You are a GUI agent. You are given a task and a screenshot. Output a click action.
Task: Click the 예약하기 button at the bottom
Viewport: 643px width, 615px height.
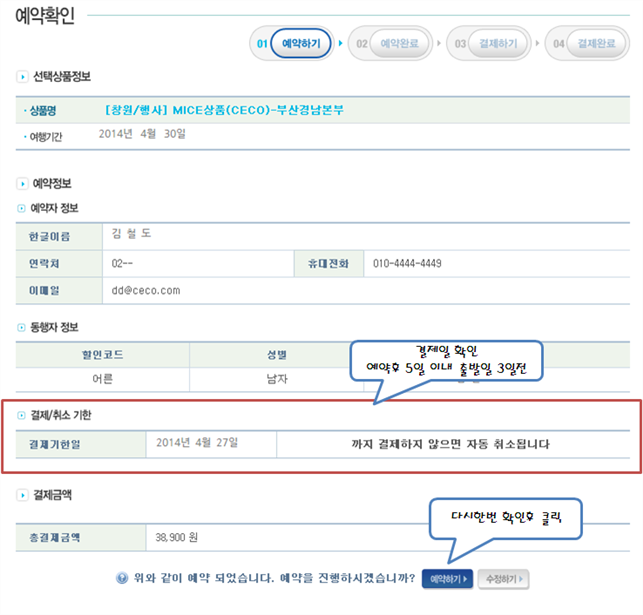pyautogui.click(x=446, y=579)
